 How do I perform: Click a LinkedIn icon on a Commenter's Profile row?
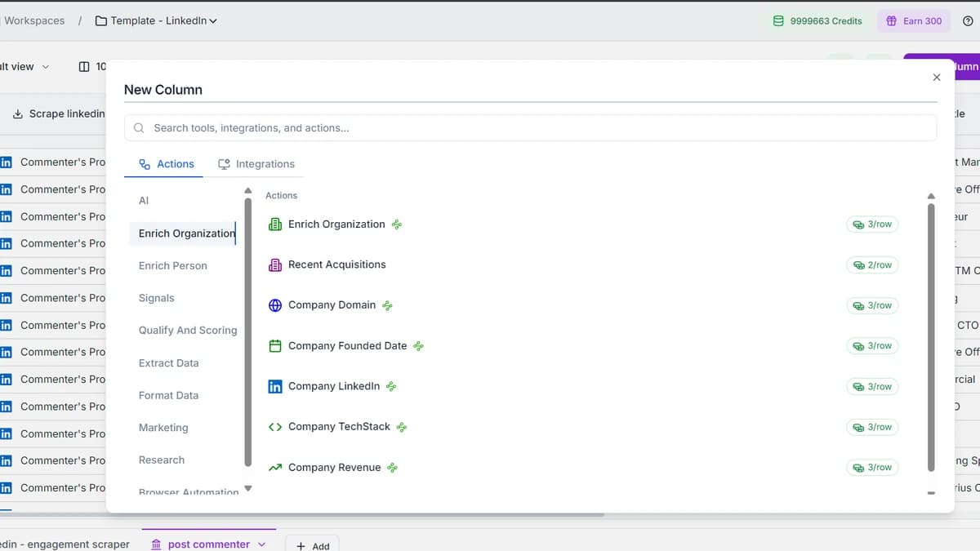pos(8,162)
